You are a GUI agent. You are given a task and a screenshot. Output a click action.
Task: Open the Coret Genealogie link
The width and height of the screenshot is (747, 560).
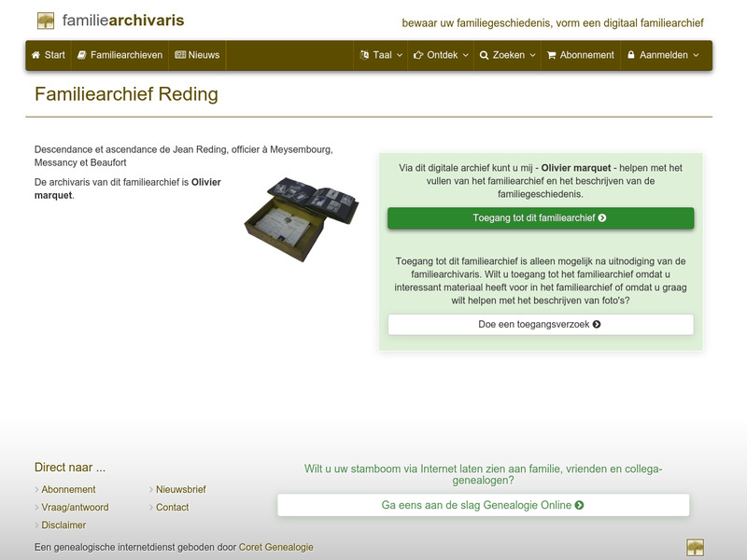[275, 547]
